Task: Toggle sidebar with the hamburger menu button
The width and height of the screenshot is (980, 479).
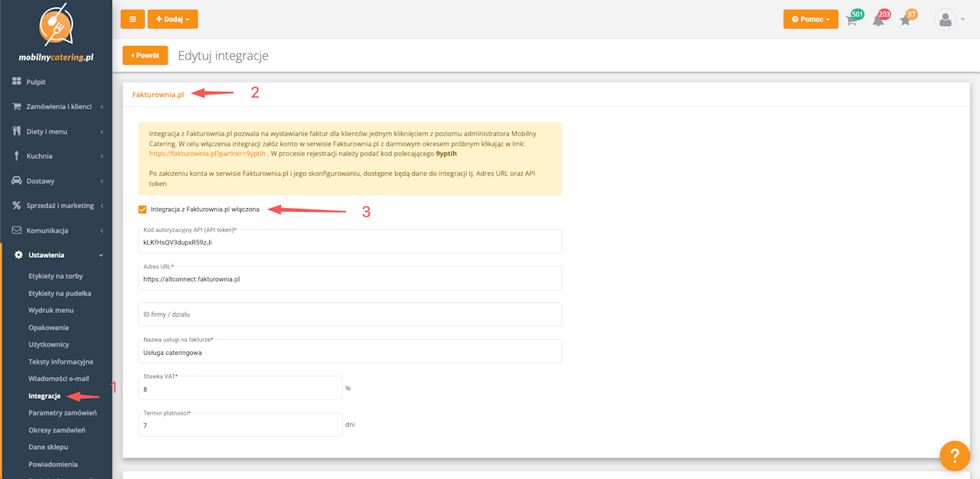Action: [132, 19]
